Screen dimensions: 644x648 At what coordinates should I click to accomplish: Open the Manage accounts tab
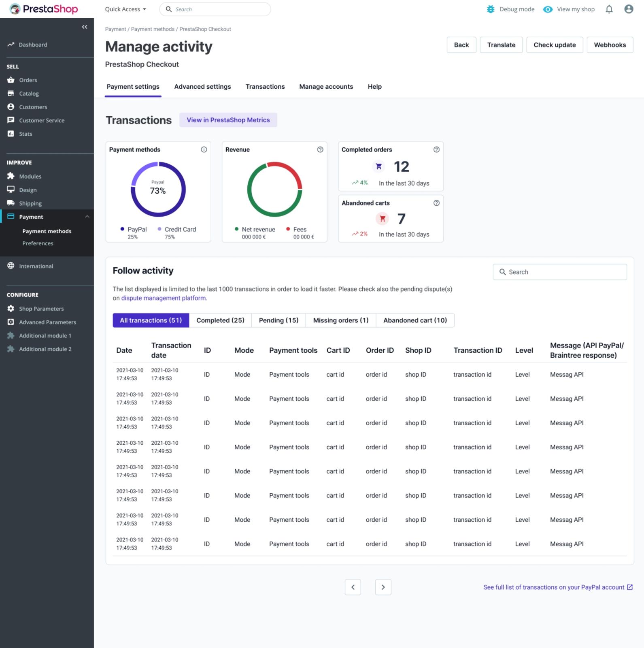pyautogui.click(x=326, y=87)
